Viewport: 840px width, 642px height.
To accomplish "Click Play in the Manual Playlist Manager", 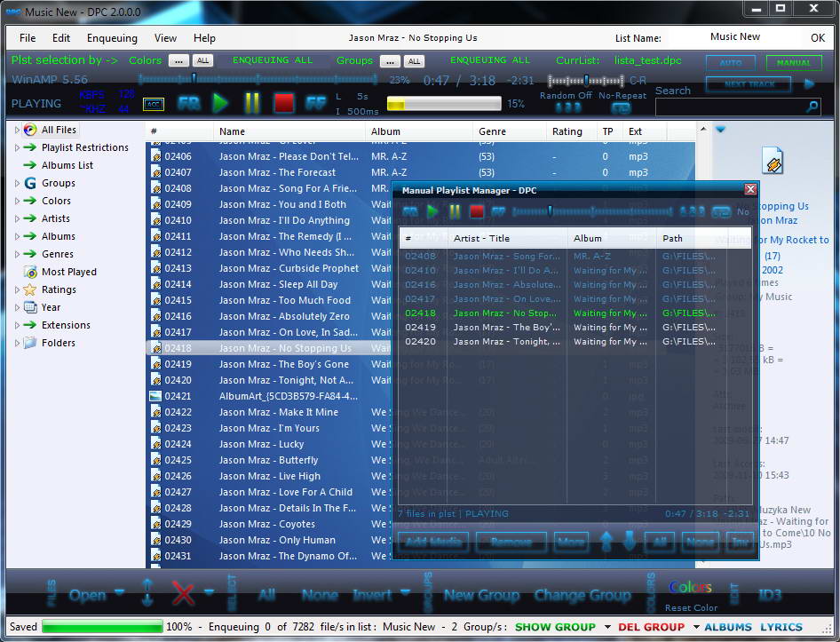I will point(432,211).
